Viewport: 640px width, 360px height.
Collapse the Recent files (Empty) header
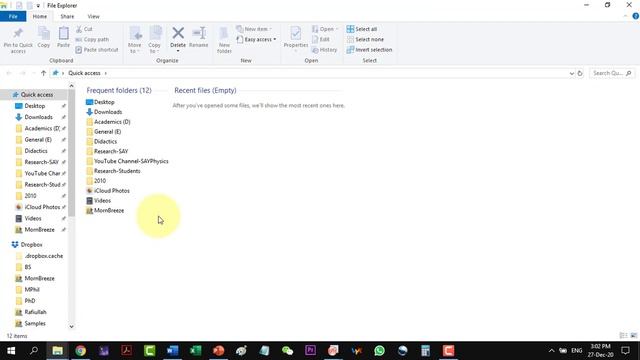[x=205, y=90]
